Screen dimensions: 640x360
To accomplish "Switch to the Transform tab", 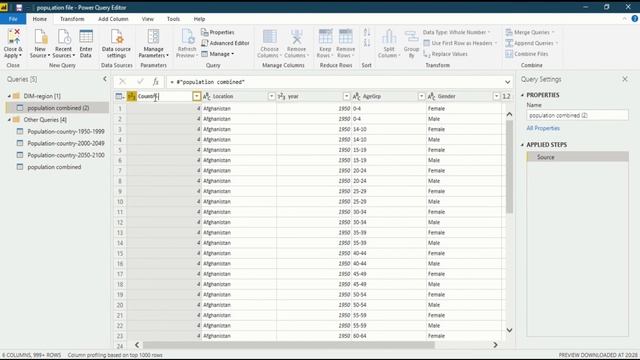I will point(72,19).
